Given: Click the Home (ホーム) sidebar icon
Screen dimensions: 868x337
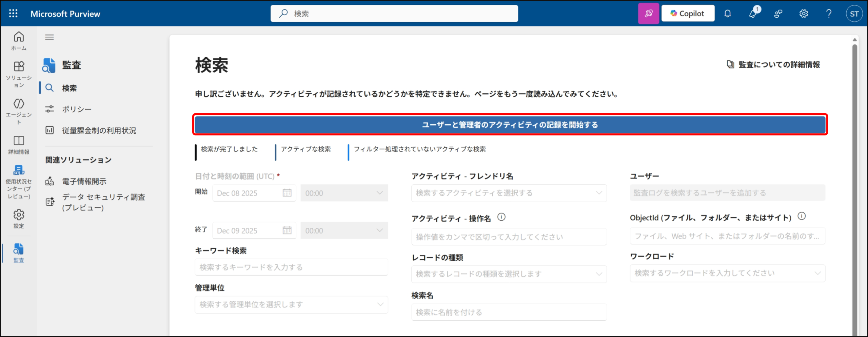Looking at the screenshot, I should pyautogui.click(x=19, y=40).
